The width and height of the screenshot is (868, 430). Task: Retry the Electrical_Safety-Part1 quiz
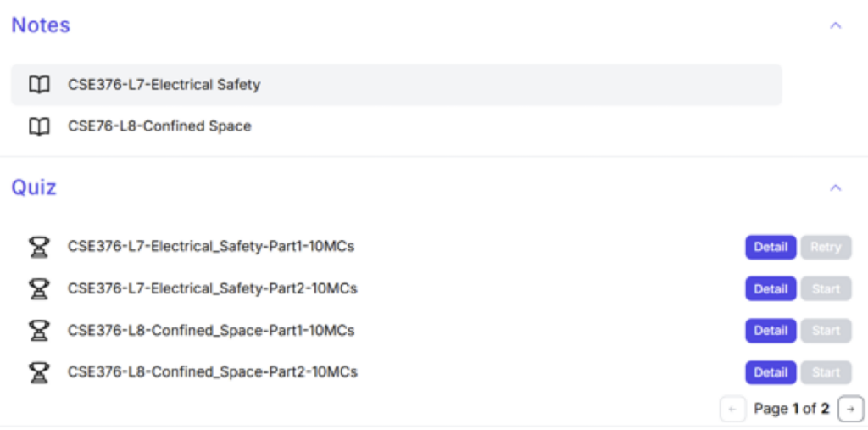click(x=826, y=248)
